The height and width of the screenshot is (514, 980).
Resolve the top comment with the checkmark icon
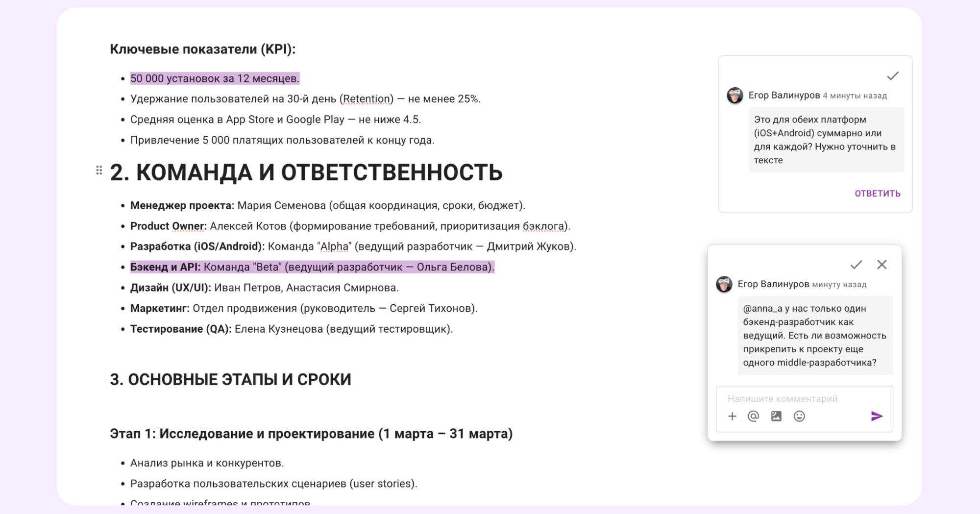click(x=893, y=75)
